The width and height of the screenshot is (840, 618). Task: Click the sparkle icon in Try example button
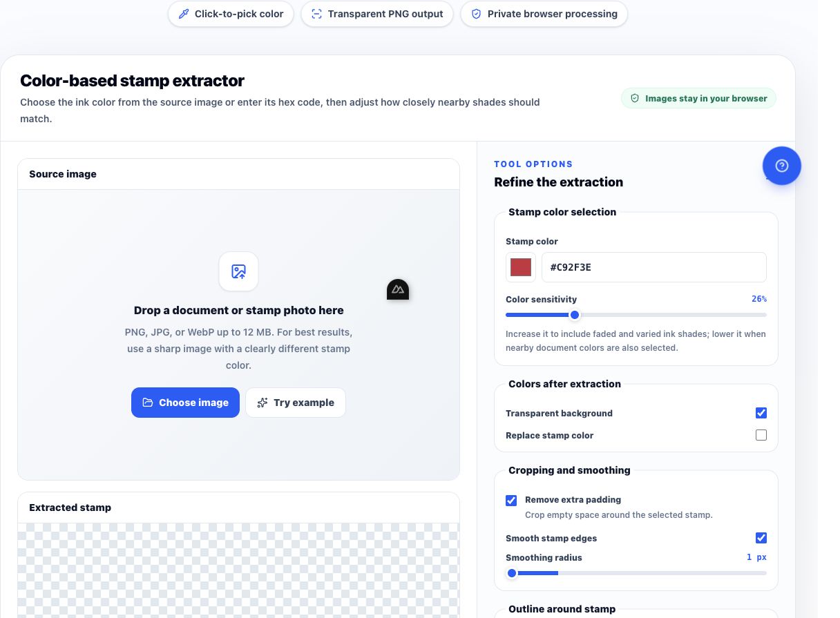[x=262, y=403]
